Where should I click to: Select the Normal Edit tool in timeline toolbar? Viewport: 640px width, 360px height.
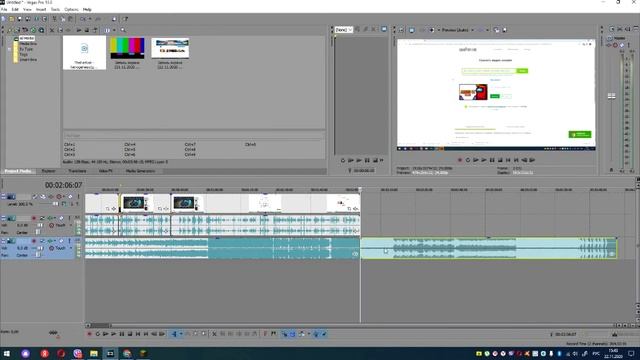[174, 334]
